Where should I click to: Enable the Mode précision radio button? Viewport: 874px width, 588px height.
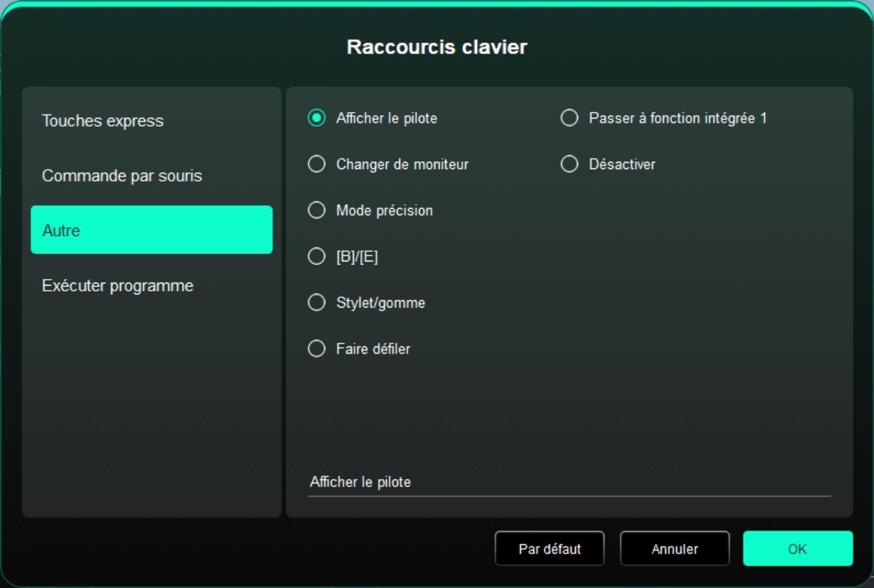click(x=316, y=210)
